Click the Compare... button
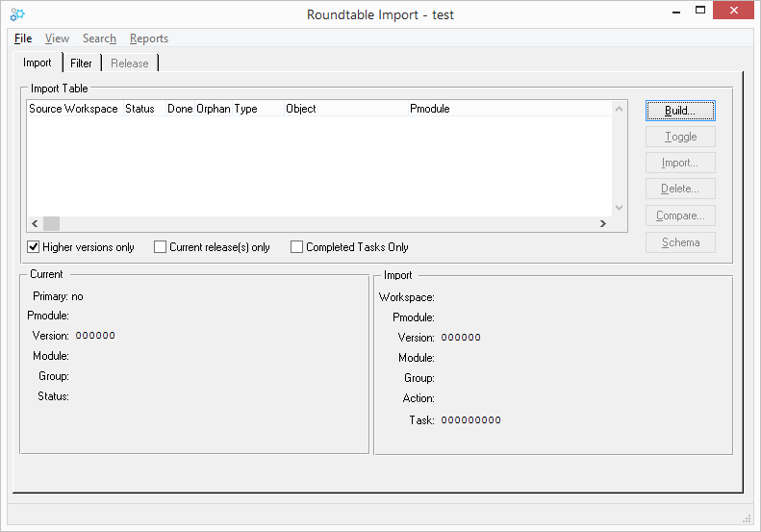Viewport: 761px width, 532px height. (x=680, y=215)
